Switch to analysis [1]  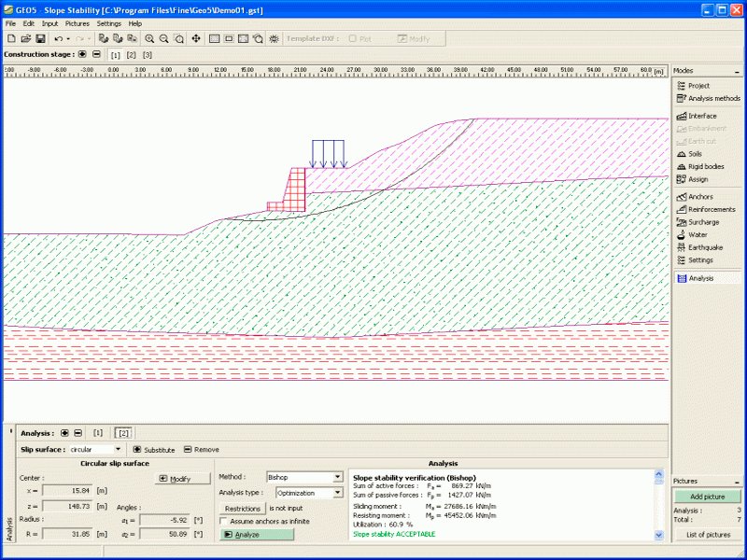tap(98, 433)
